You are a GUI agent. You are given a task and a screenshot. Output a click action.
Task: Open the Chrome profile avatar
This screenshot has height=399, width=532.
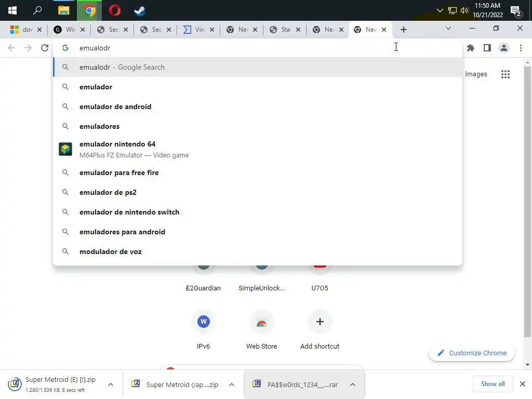(x=504, y=48)
